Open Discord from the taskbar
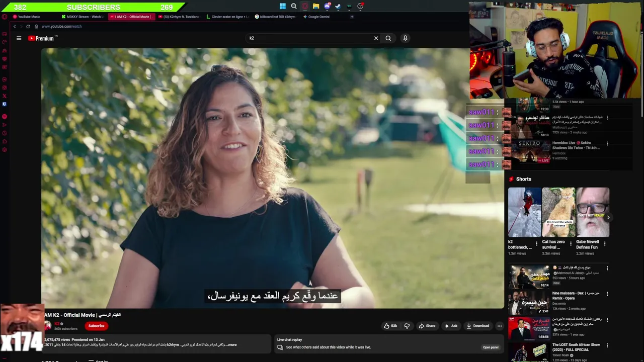 coord(327,6)
